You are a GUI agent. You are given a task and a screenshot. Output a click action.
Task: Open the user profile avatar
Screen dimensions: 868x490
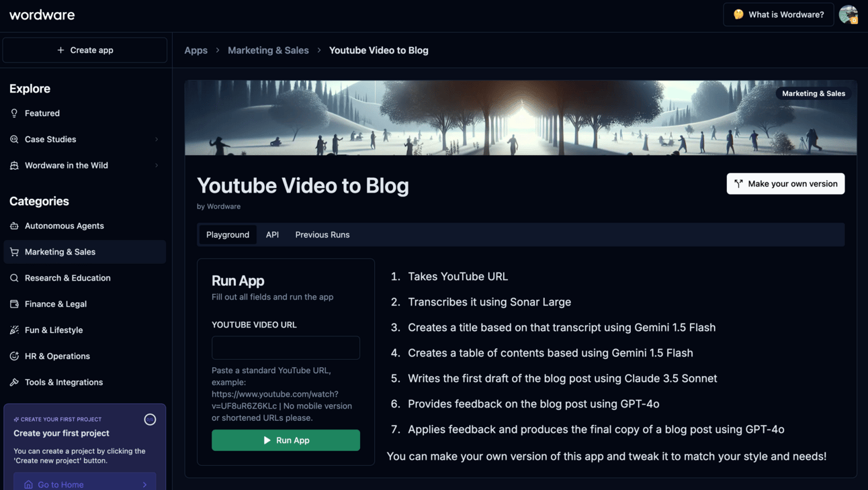point(849,15)
